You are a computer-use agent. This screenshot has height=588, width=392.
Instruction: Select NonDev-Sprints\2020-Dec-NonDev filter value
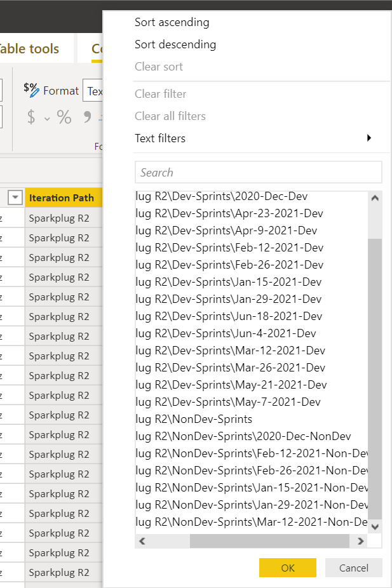[x=243, y=436]
